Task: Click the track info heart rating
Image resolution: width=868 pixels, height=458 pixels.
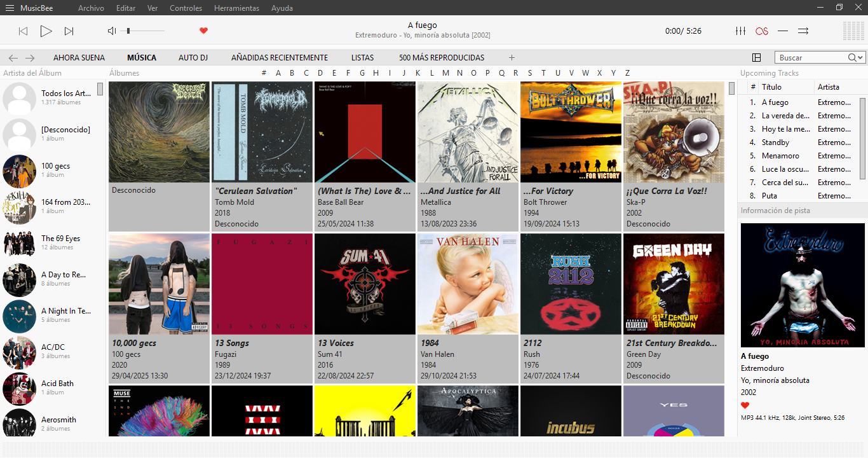Action: (x=745, y=405)
